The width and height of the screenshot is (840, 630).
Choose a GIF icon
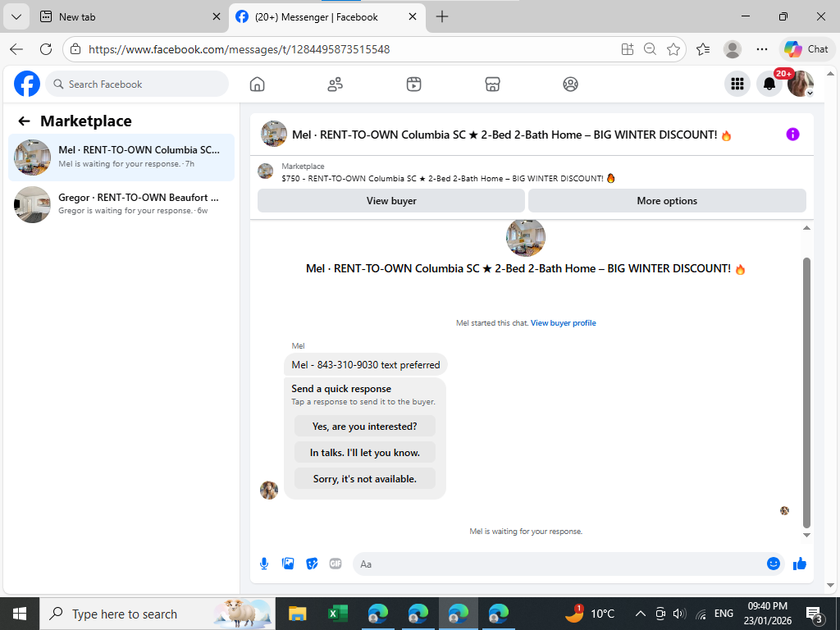tap(336, 564)
